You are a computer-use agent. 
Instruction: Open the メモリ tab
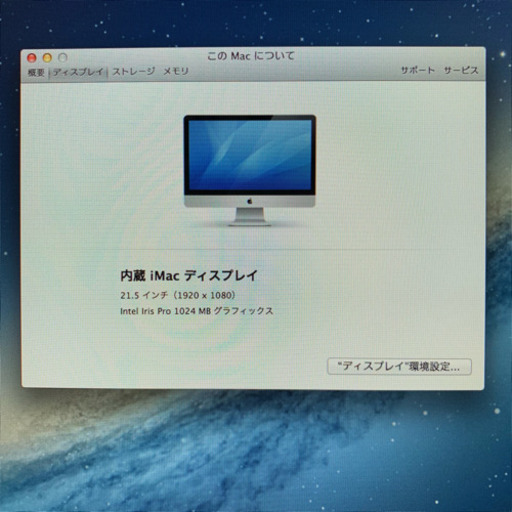(x=176, y=71)
